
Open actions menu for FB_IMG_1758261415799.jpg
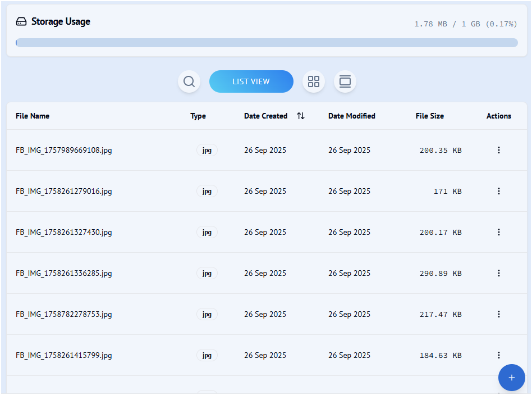pyautogui.click(x=498, y=355)
